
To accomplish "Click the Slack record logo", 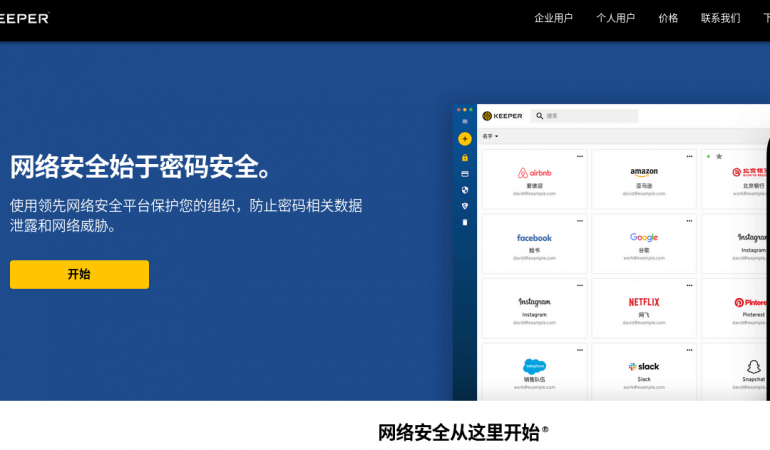I will (644, 367).
